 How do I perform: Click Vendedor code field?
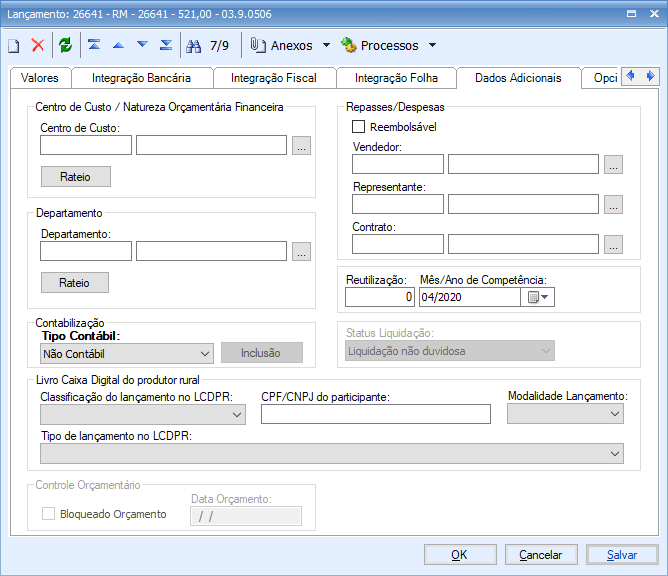coord(398,164)
